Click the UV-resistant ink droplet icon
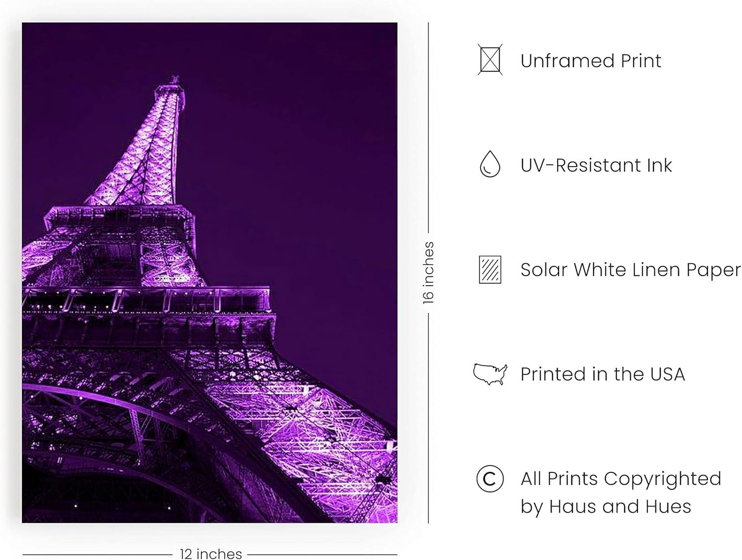742x560 pixels. pos(490,164)
